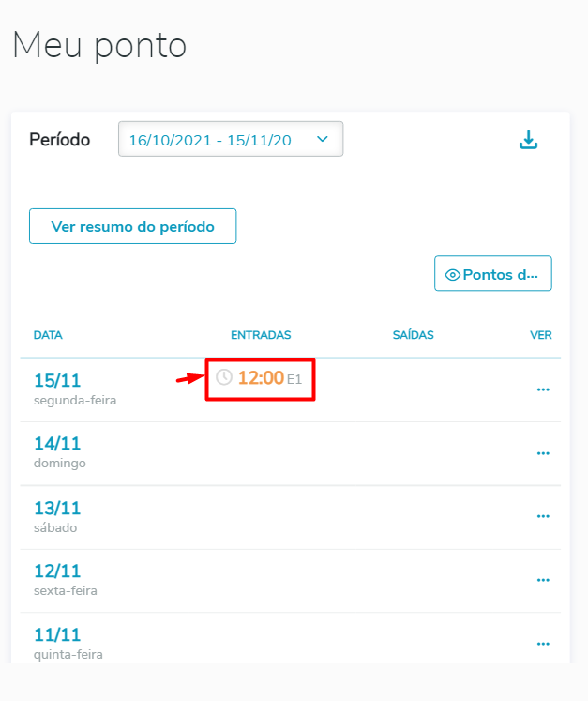The width and height of the screenshot is (588, 701).
Task: Open the three-dot menu for 12/11
Action: point(543,580)
